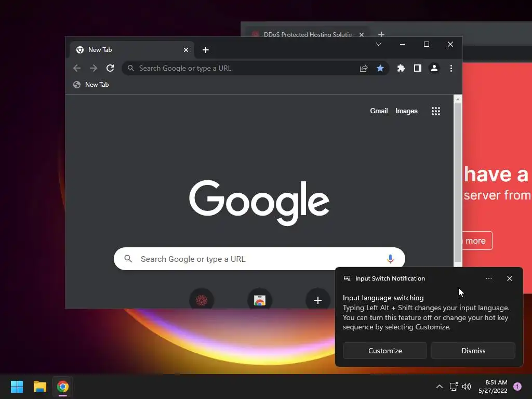
Task: Click the page's vertical scrollbar
Action: 458,183
